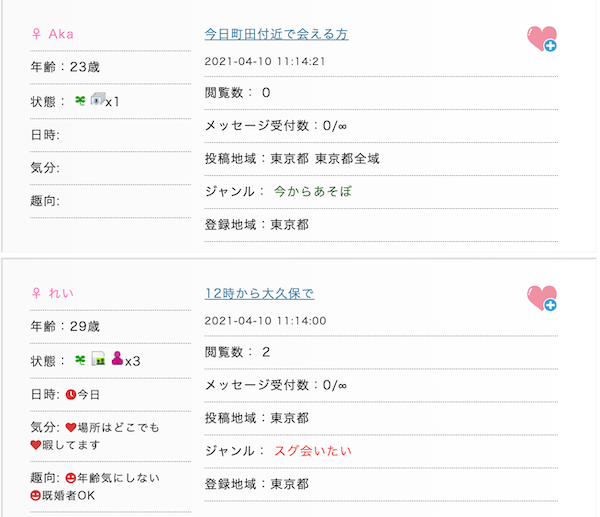
Task: Click the red face icon beside 年齢気にしない
Action: point(70,478)
